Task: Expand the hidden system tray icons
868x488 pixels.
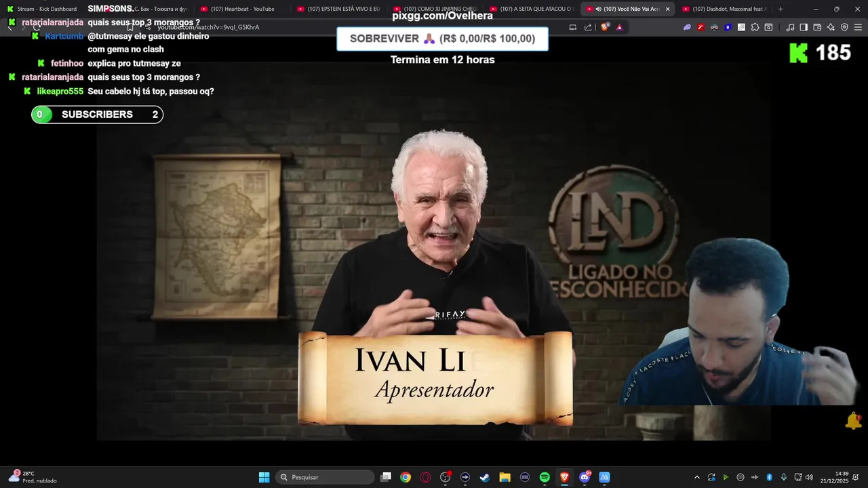Action: [x=696, y=477]
